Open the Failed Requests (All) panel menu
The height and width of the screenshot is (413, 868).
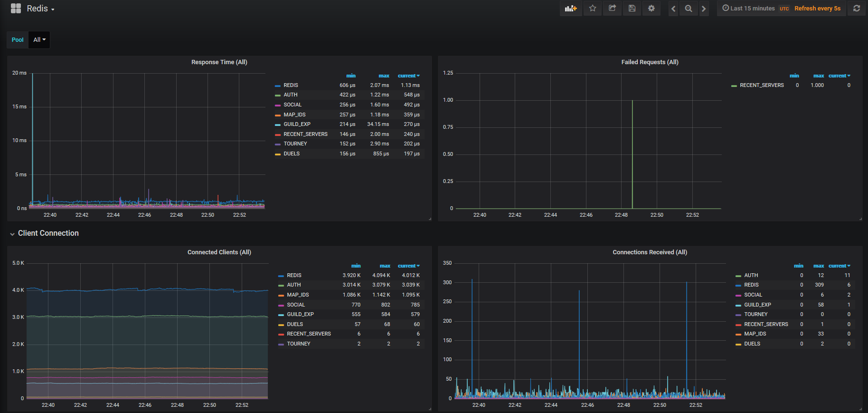click(650, 62)
